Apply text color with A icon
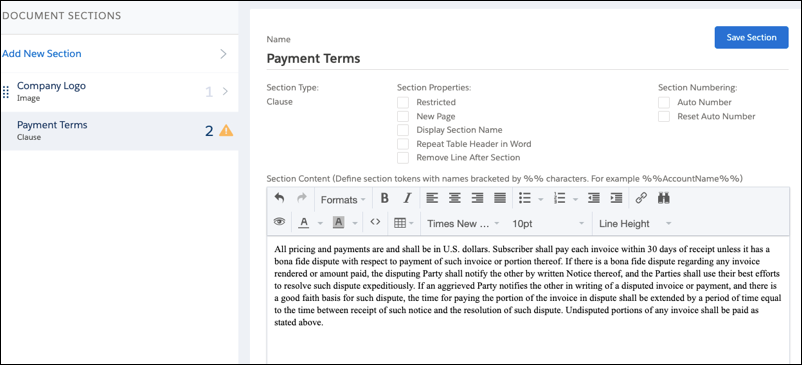 [304, 222]
